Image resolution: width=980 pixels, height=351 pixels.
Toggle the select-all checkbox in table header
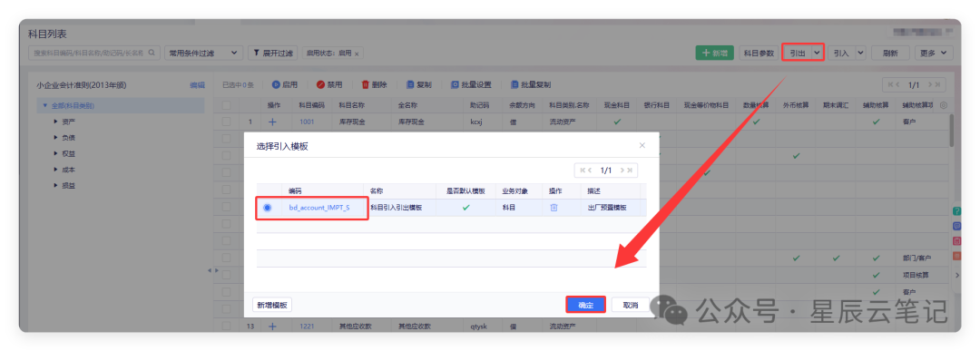pos(226,105)
